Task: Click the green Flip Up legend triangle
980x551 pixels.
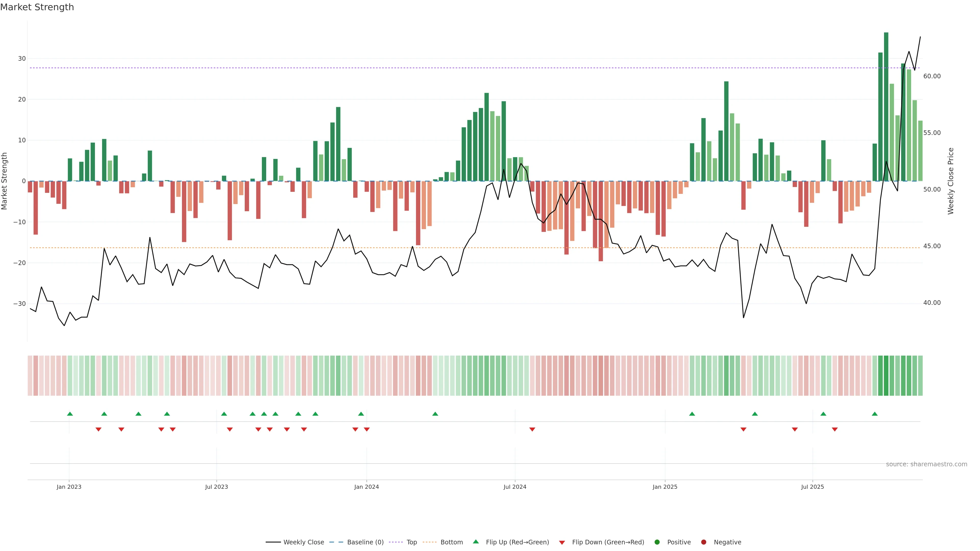Action: [x=475, y=542]
